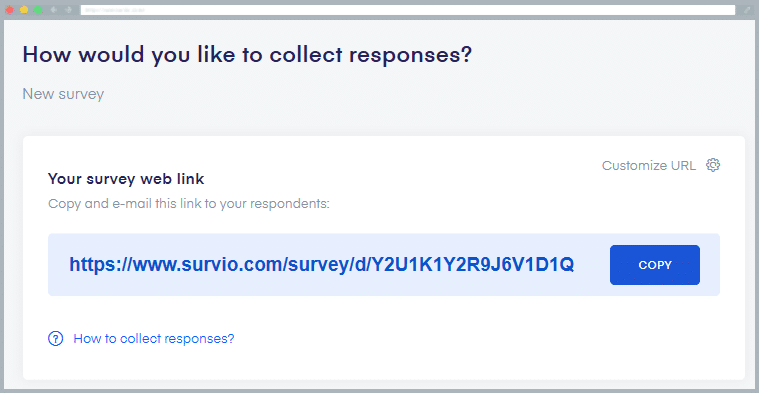Viewport: 759px width, 393px height.
Task: Go back with browser back arrow
Action: click(54, 10)
